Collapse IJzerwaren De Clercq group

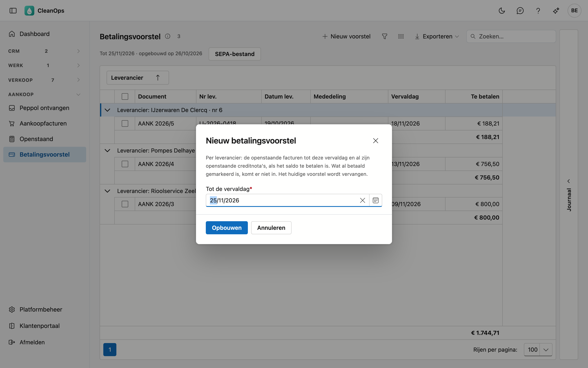pyautogui.click(x=107, y=110)
